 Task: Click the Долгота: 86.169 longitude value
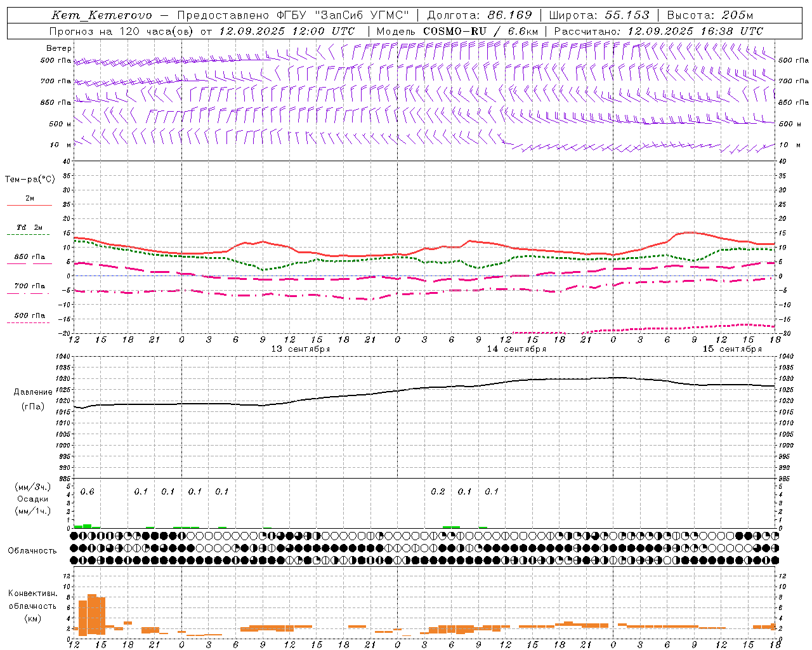click(479, 15)
